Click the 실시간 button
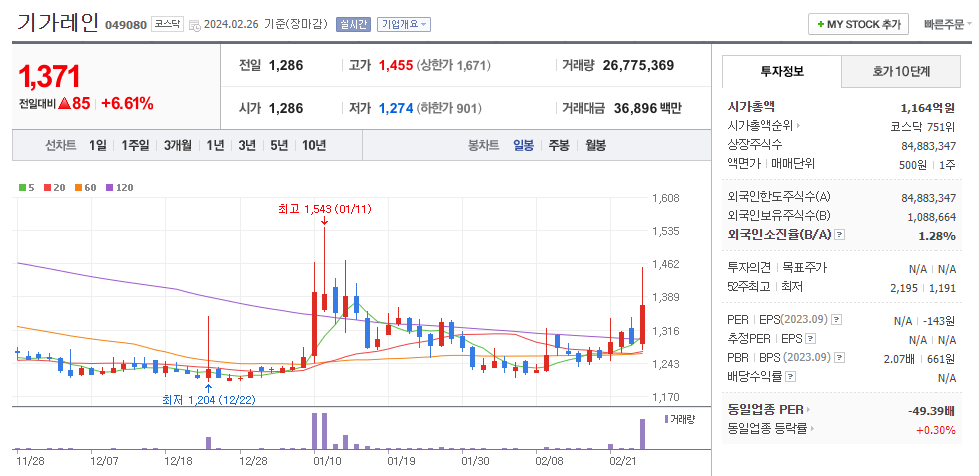The image size is (979, 476). coord(353,25)
